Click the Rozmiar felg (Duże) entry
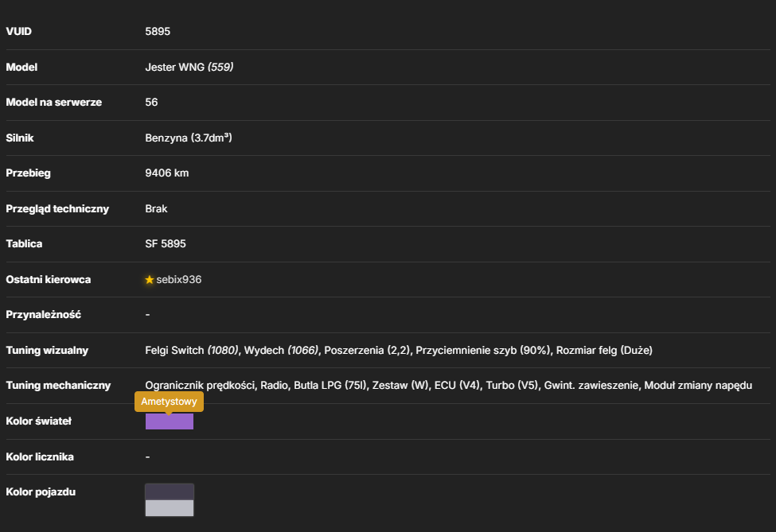 tap(604, 351)
